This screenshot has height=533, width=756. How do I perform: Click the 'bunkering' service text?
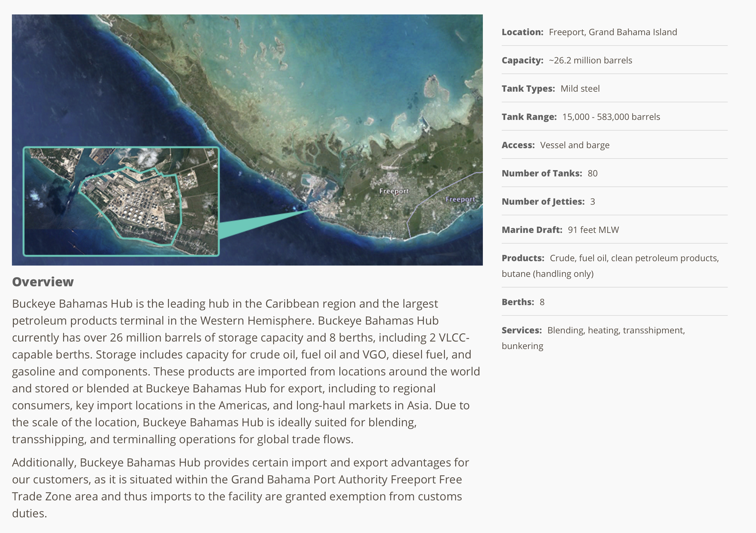tap(522, 346)
